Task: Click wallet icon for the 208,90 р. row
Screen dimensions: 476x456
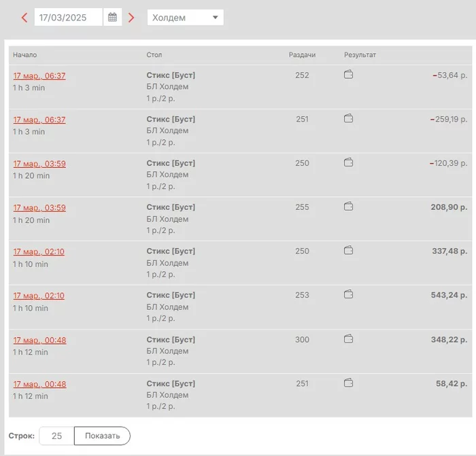Action: 349,207
